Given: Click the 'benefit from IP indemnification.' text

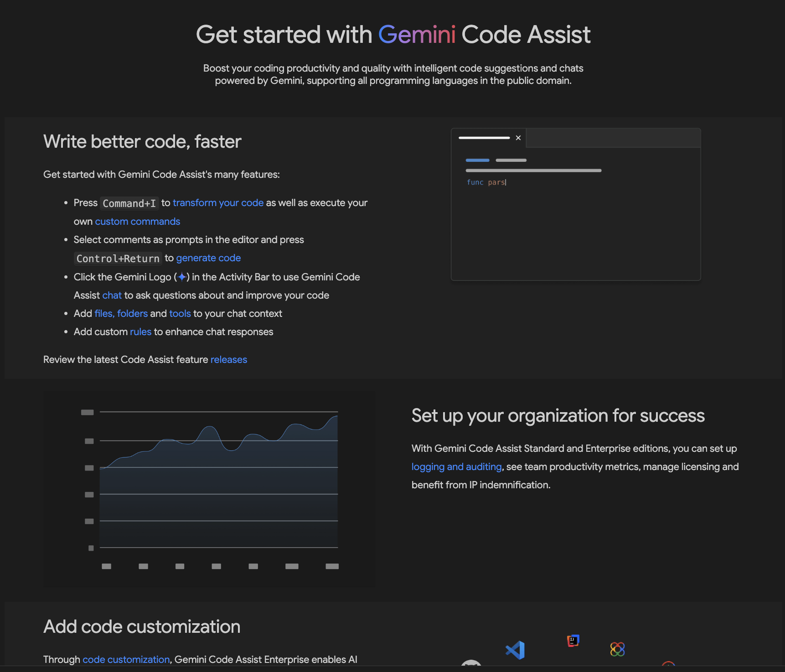Looking at the screenshot, I should 481,485.
